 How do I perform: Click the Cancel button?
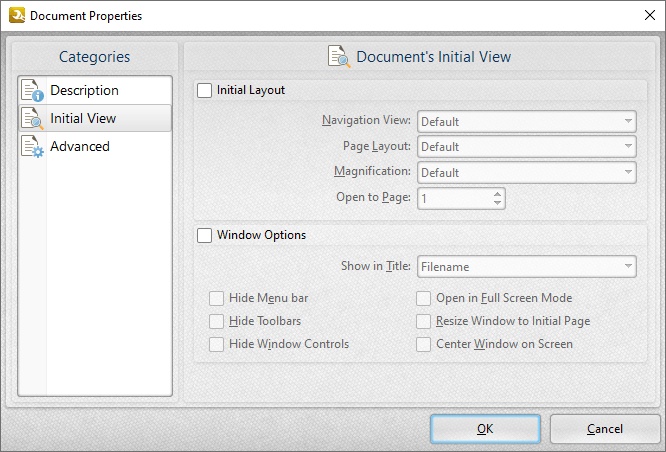pos(605,429)
